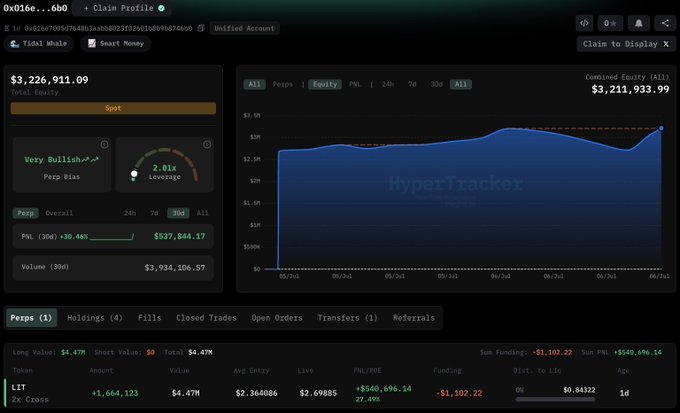Click PNL (30d) sparkline

[111, 237]
